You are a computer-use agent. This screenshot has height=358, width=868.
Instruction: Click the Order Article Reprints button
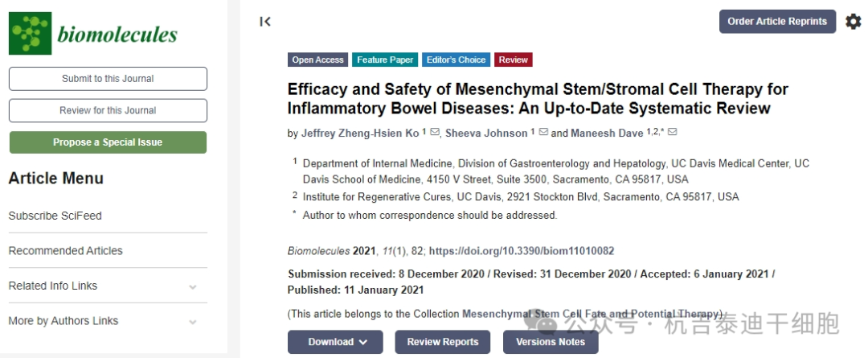coord(777,22)
